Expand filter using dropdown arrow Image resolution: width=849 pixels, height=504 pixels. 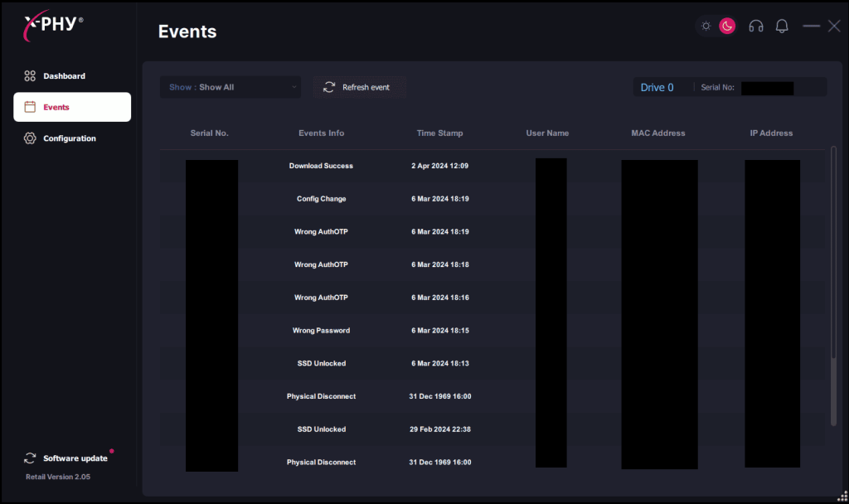pos(294,87)
